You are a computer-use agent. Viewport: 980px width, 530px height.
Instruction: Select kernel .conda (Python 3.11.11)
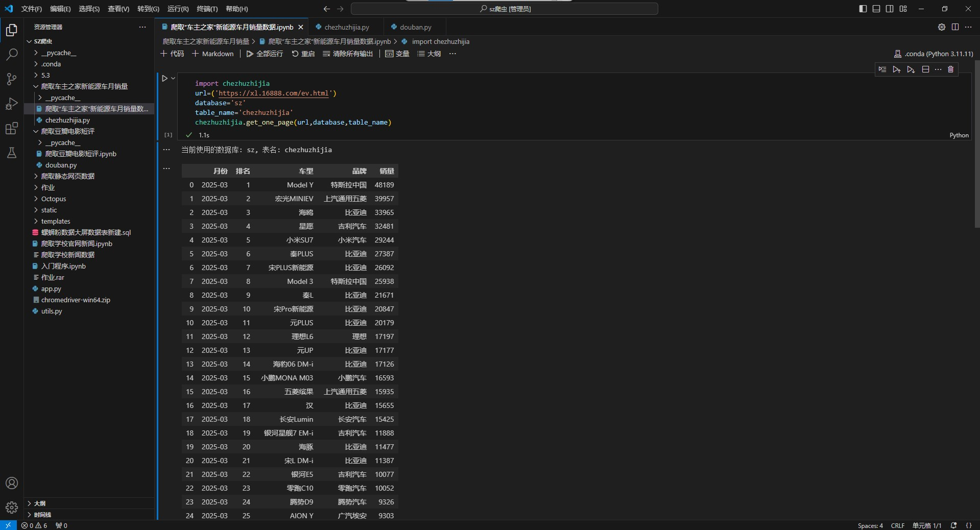click(934, 54)
